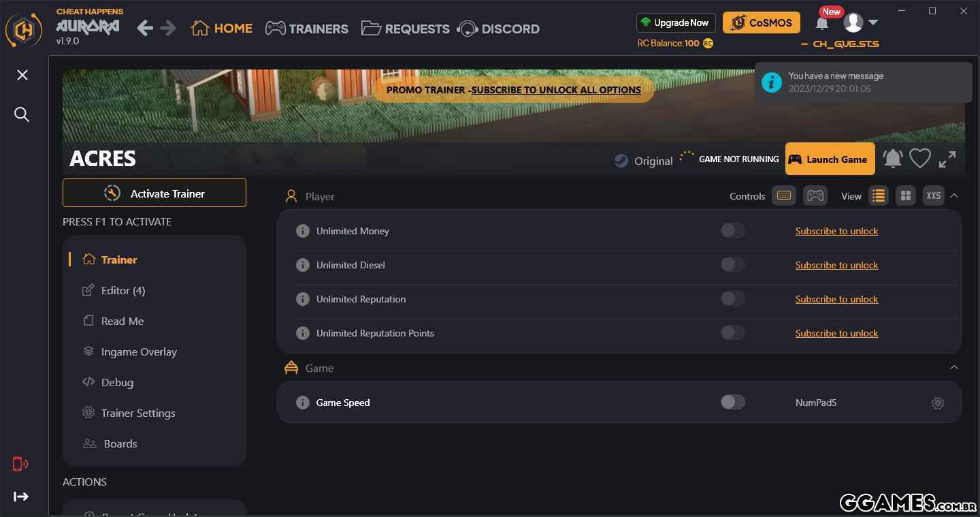Open user account dropdown arrow

pos(873,22)
